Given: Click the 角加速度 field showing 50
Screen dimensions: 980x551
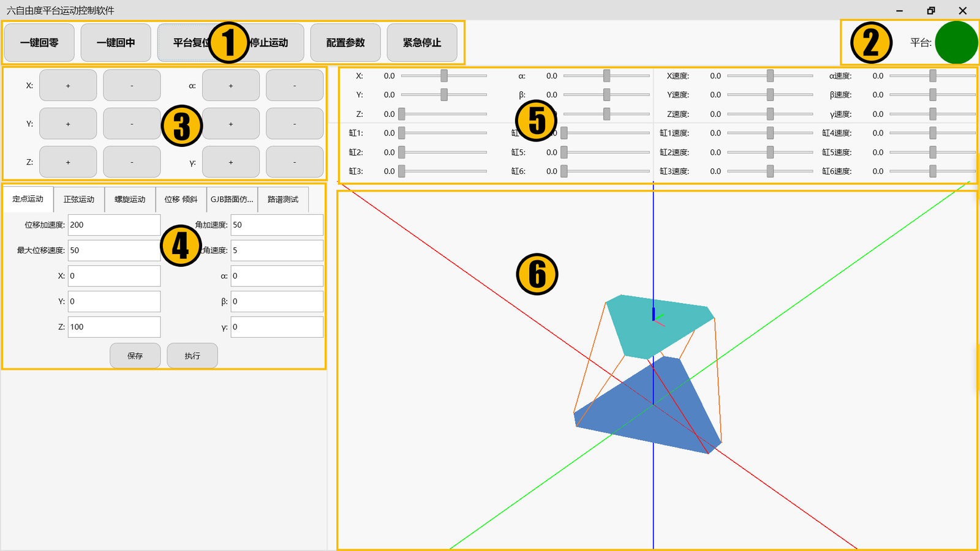Looking at the screenshot, I should [277, 225].
